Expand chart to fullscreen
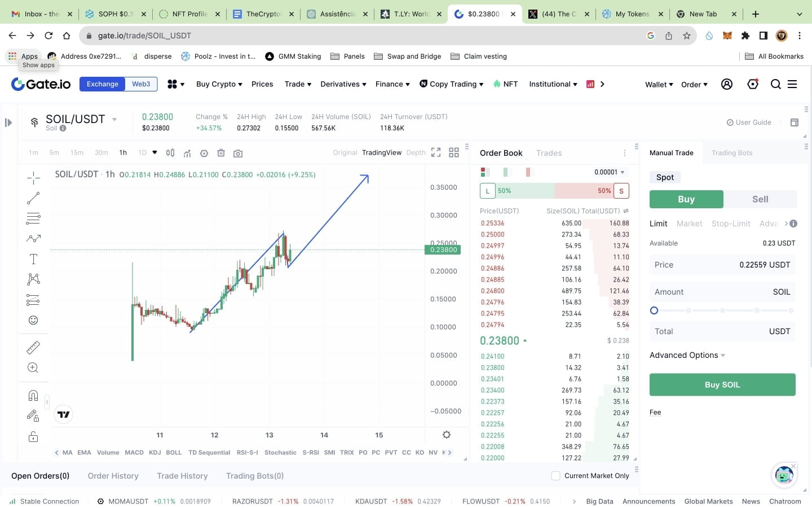 click(x=435, y=152)
